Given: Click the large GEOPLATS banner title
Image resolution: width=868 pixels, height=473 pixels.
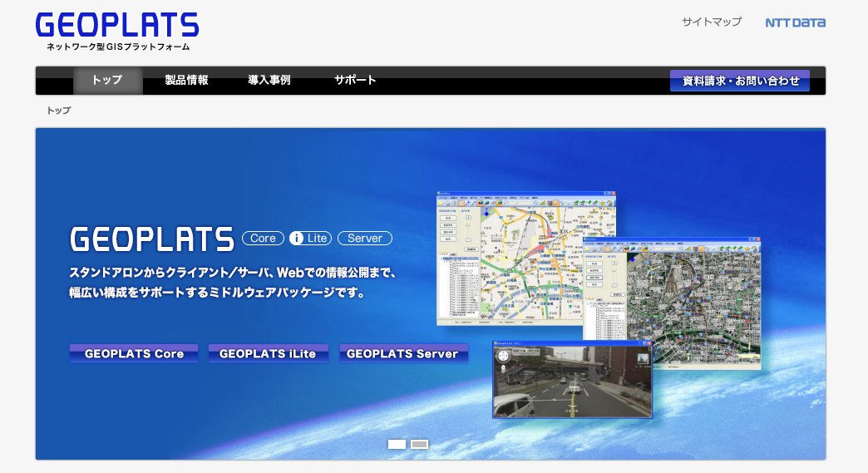Looking at the screenshot, I should pyautogui.click(x=151, y=239).
